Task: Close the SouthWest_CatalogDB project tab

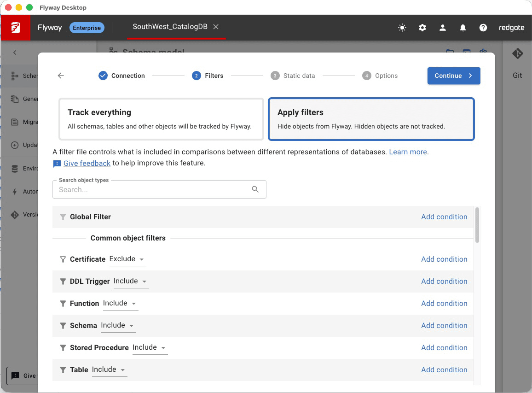Action: (216, 27)
